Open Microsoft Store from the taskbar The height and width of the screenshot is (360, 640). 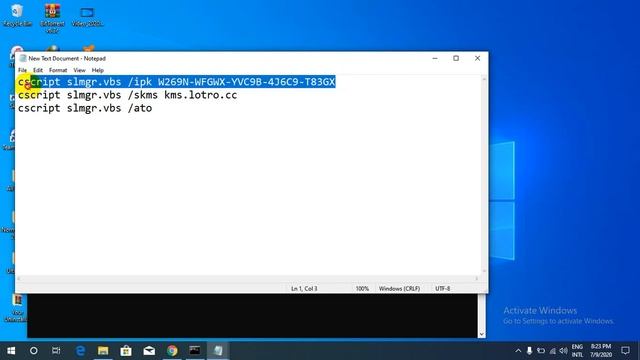[x=126, y=351]
